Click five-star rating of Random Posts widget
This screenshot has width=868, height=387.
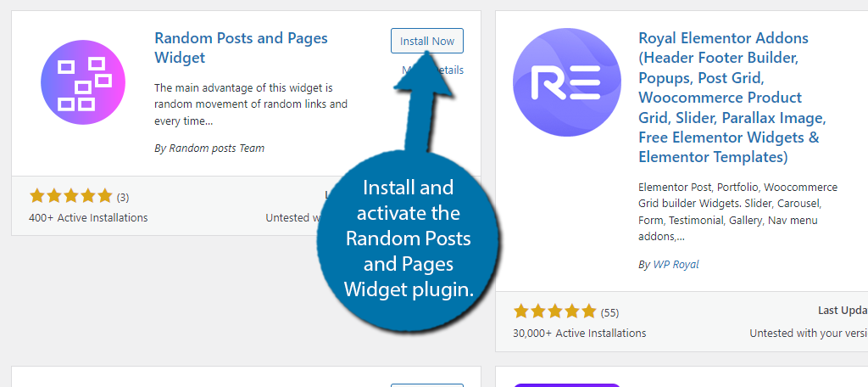71,196
